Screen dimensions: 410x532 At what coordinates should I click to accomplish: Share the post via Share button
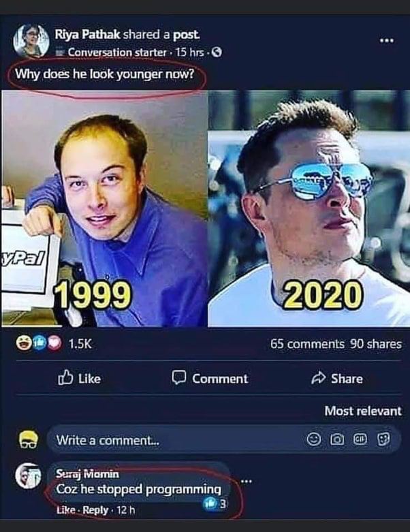pyautogui.click(x=336, y=378)
